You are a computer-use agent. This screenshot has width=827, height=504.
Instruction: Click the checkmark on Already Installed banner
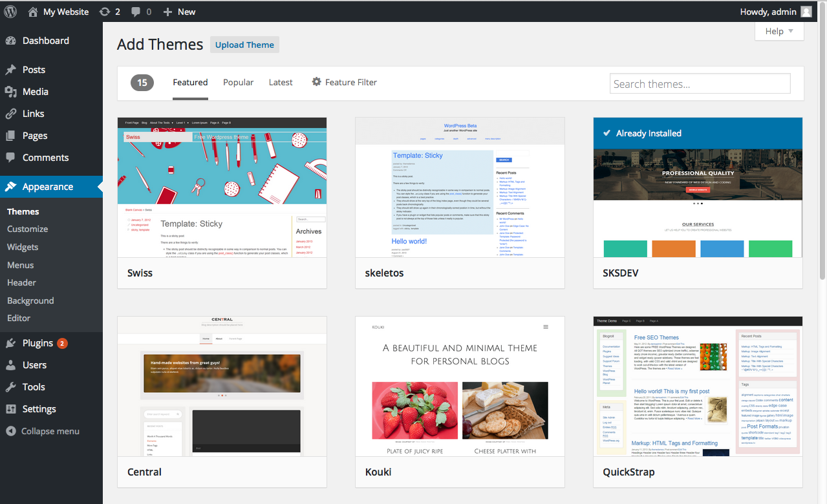pyautogui.click(x=607, y=133)
